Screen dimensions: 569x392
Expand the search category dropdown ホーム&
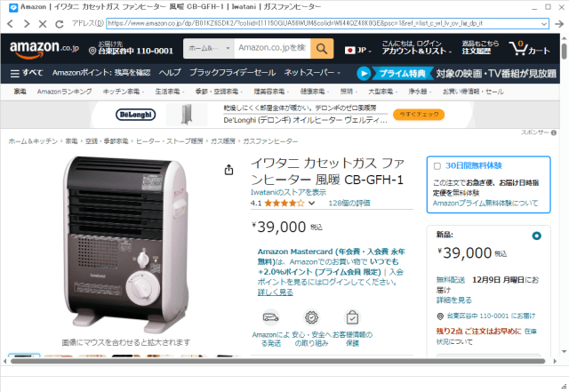(x=209, y=48)
